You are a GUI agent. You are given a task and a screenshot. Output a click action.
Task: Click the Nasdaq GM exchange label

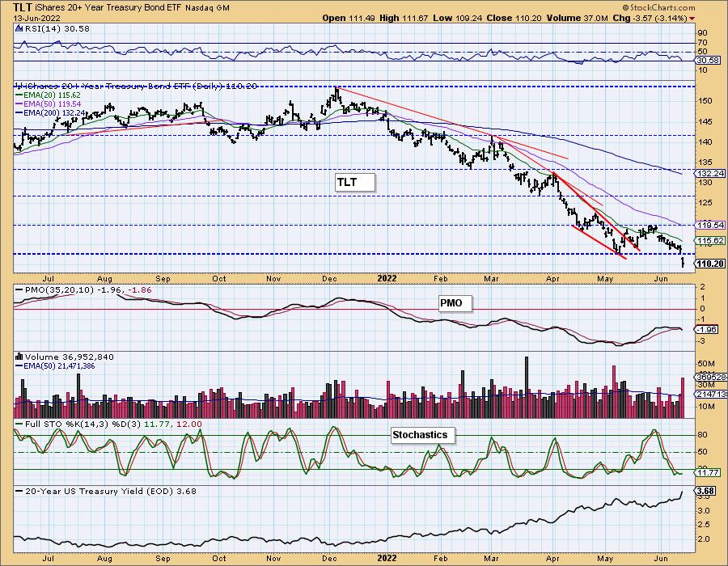(208, 8)
